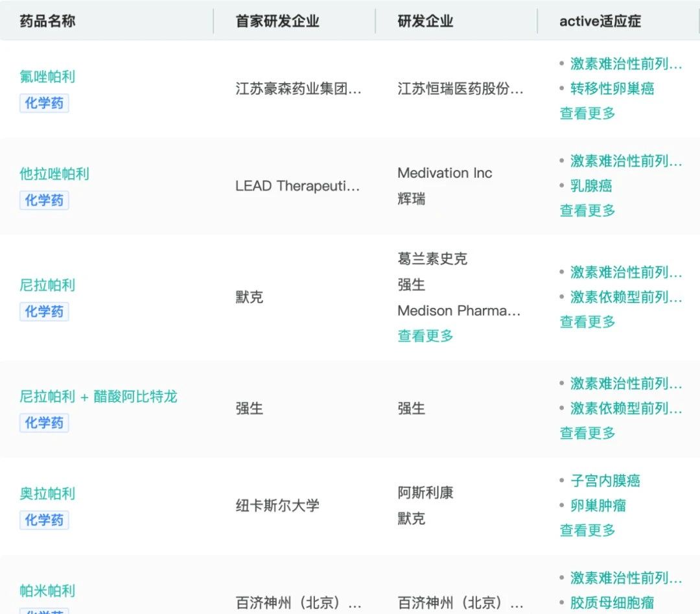Select 首家研发企业 column header

[x=277, y=21]
